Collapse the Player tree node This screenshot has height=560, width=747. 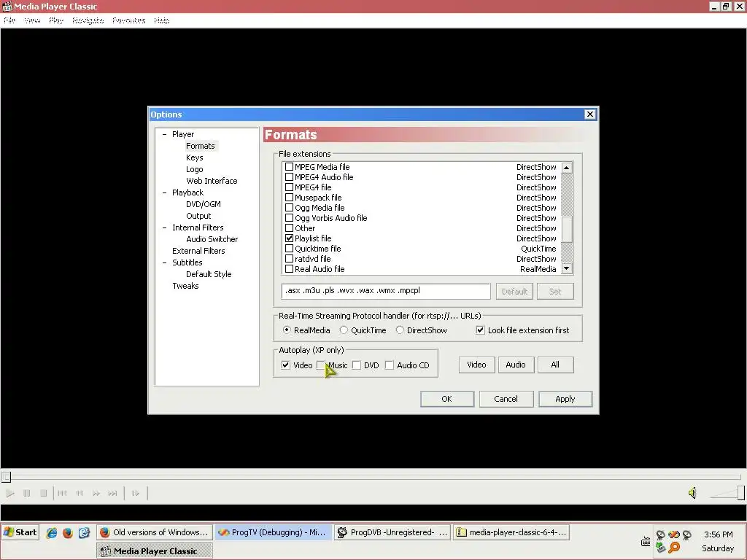[164, 134]
